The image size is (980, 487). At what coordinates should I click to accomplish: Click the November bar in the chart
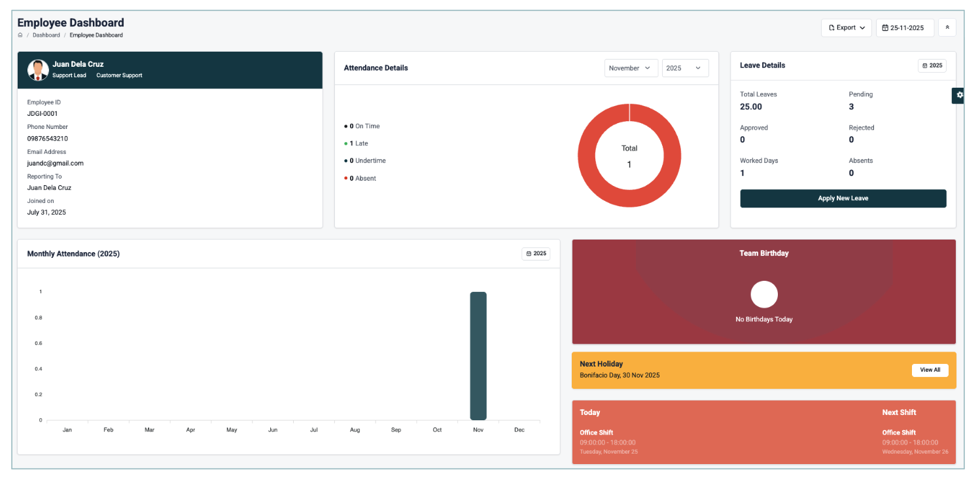pos(478,356)
